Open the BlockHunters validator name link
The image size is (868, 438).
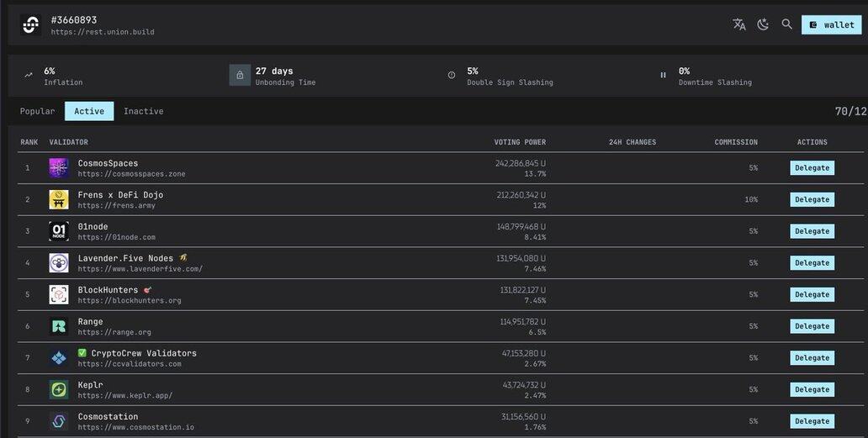coord(108,290)
